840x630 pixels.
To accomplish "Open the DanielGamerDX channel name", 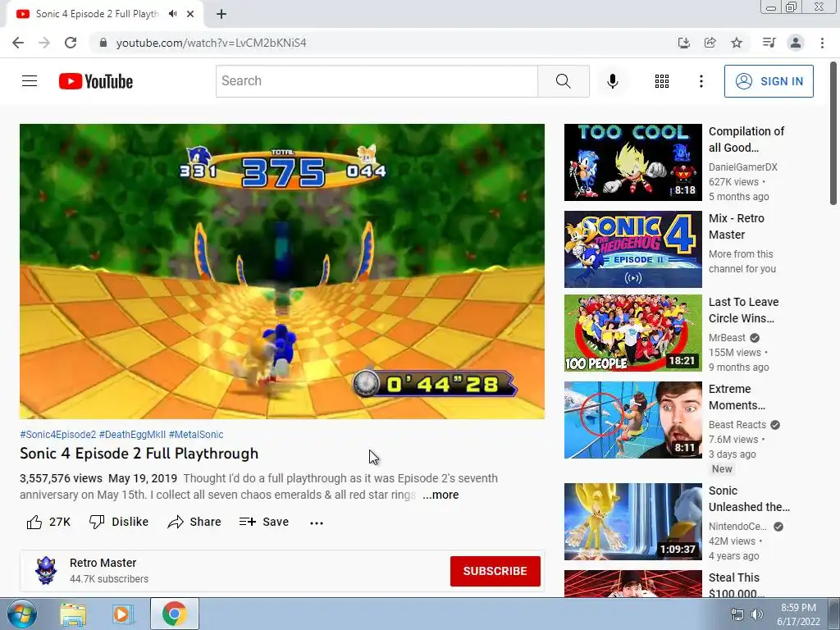I will pos(743,167).
